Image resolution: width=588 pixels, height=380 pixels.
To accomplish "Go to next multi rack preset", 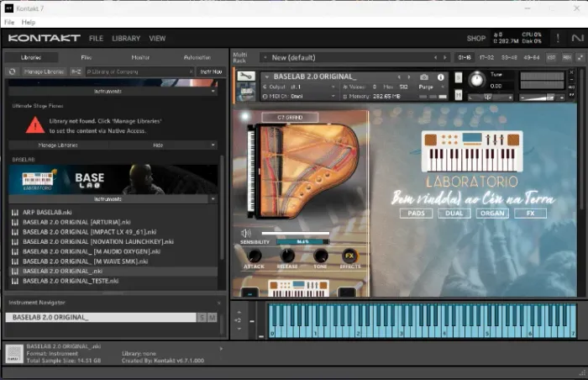I will coord(444,57).
